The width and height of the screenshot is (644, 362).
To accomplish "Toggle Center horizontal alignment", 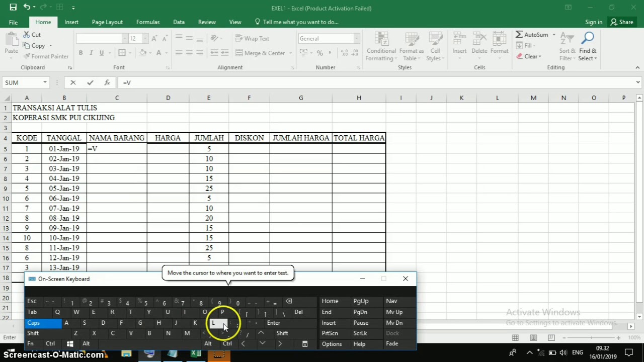I will pos(189,53).
